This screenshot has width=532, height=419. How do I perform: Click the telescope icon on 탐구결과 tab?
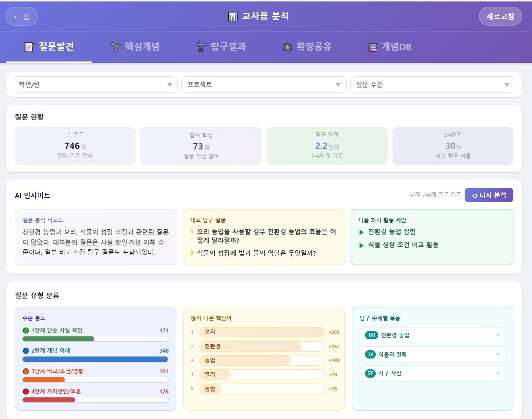(201, 47)
